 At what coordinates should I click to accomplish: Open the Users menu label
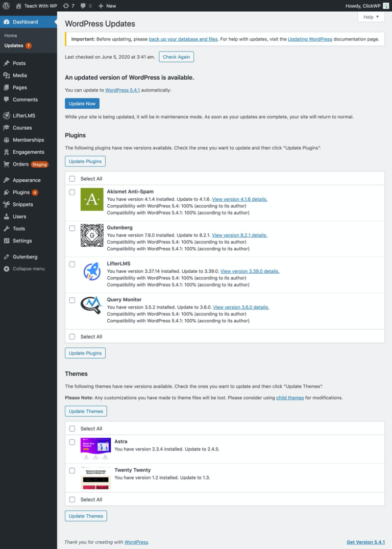(19, 217)
